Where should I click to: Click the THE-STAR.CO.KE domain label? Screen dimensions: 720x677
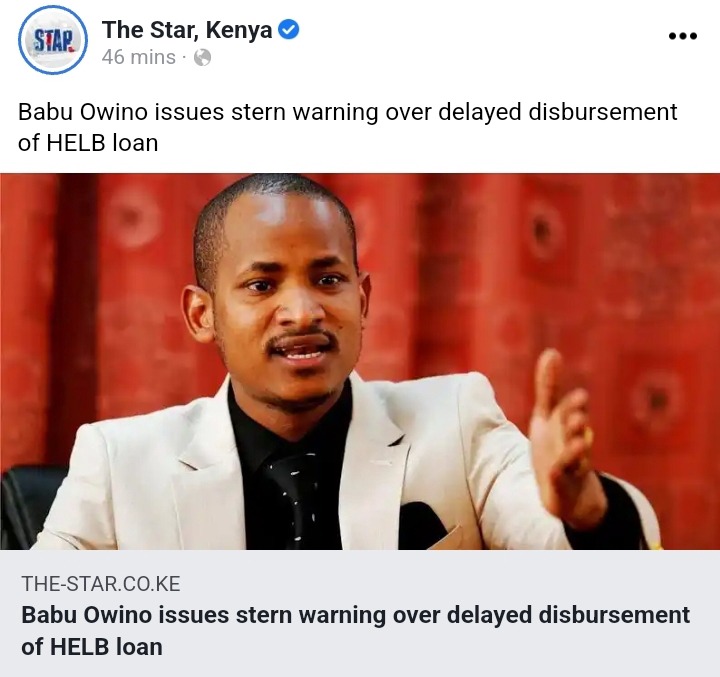[x=101, y=584]
